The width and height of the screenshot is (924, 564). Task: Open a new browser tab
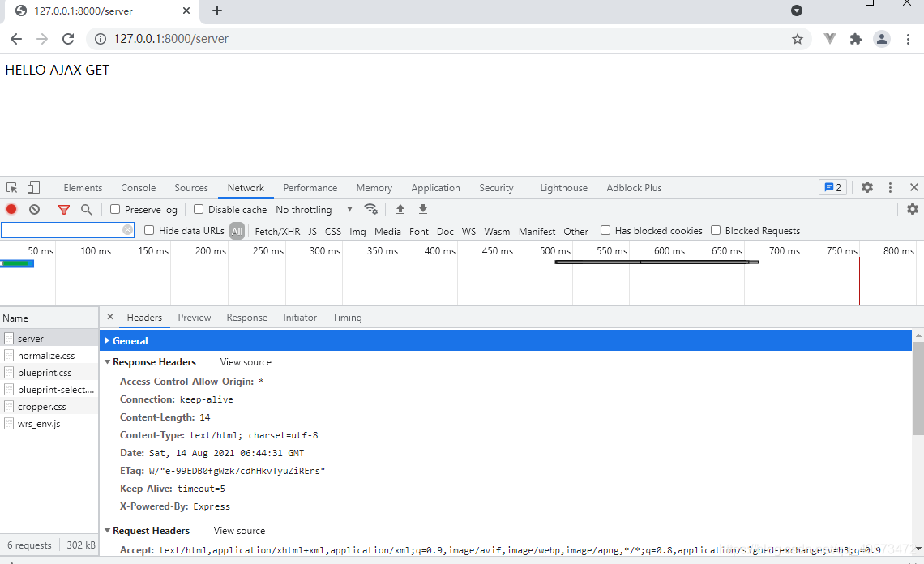(x=217, y=11)
